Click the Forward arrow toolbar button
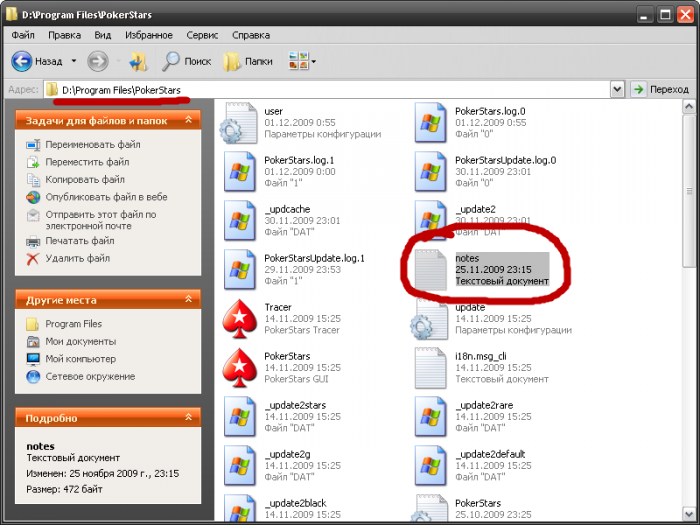The image size is (700, 525). pos(98,61)
